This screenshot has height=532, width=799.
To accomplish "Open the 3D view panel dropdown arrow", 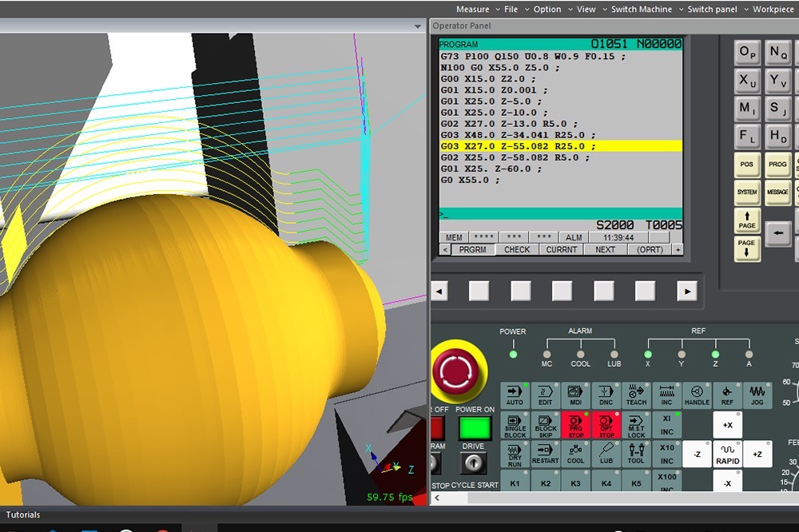I will tap(417, 26).
